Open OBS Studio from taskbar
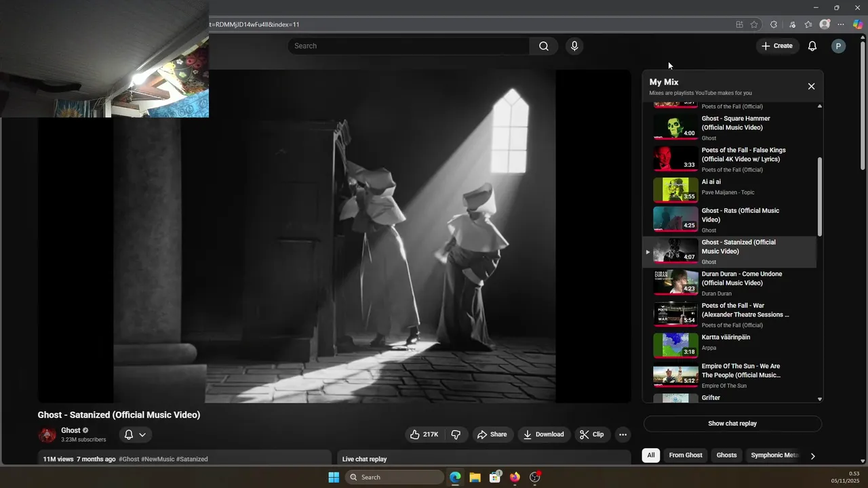The height and width of the screenshot is (488, 868). [x=535, y=477]
